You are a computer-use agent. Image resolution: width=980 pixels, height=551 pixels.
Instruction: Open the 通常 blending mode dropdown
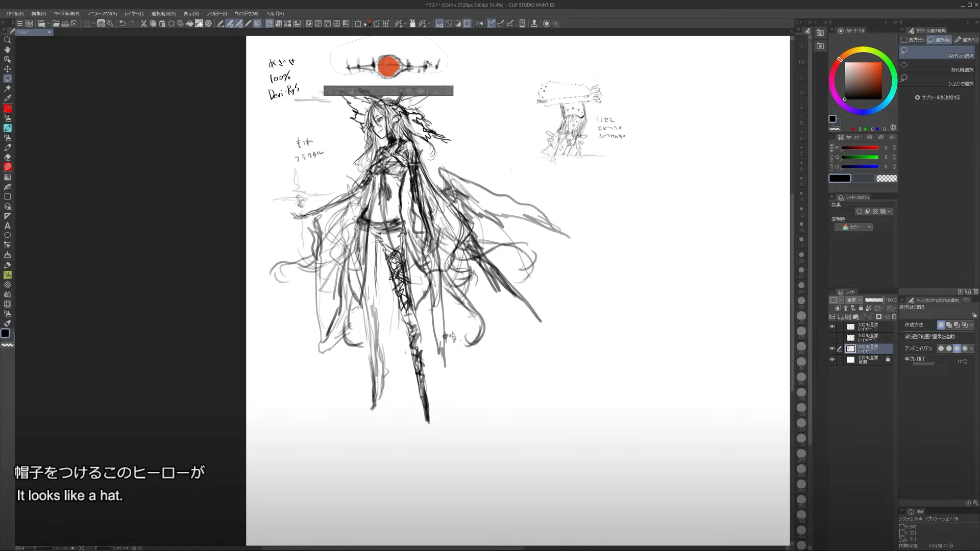(853, 300)
